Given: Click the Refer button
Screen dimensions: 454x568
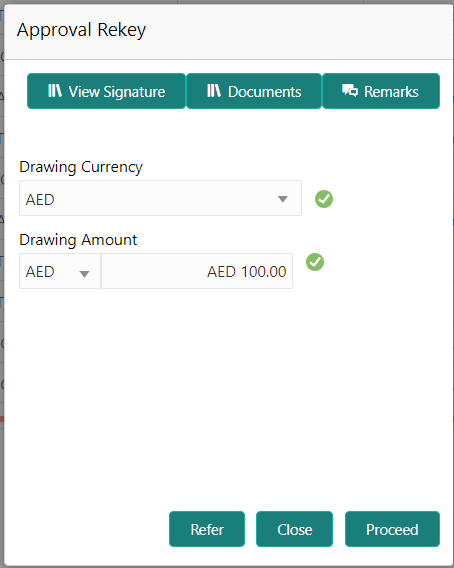Looking at the screenshot, I should click(207, 529).
